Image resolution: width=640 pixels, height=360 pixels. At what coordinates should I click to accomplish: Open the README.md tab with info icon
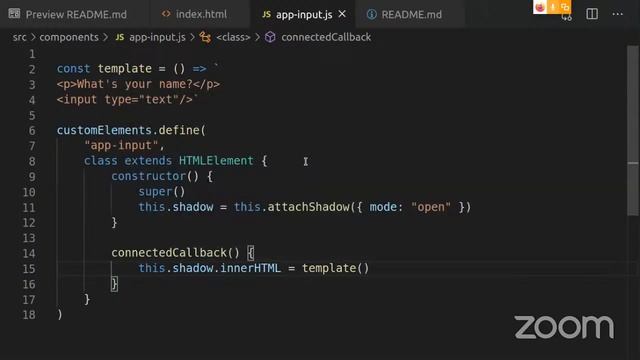pos(404,14)
